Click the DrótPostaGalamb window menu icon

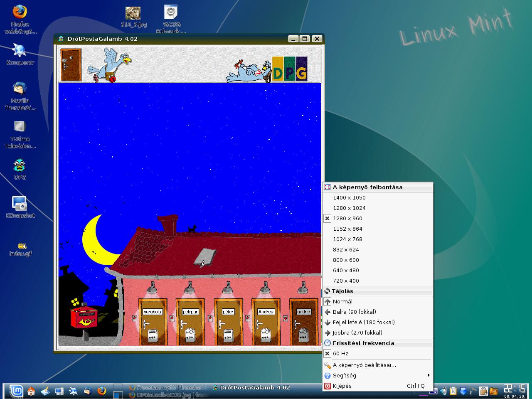point(61,39)
